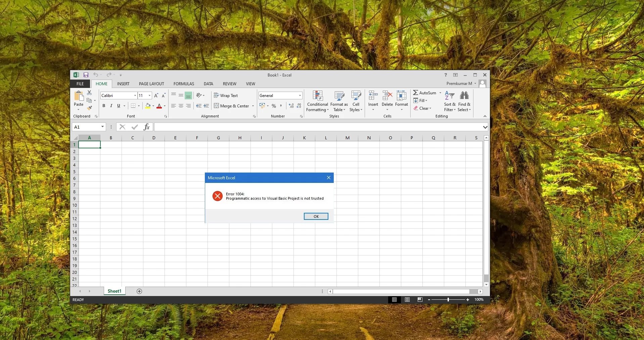Open Find & Select binoculars
The image size is (644, 340).
coord(464,101)
